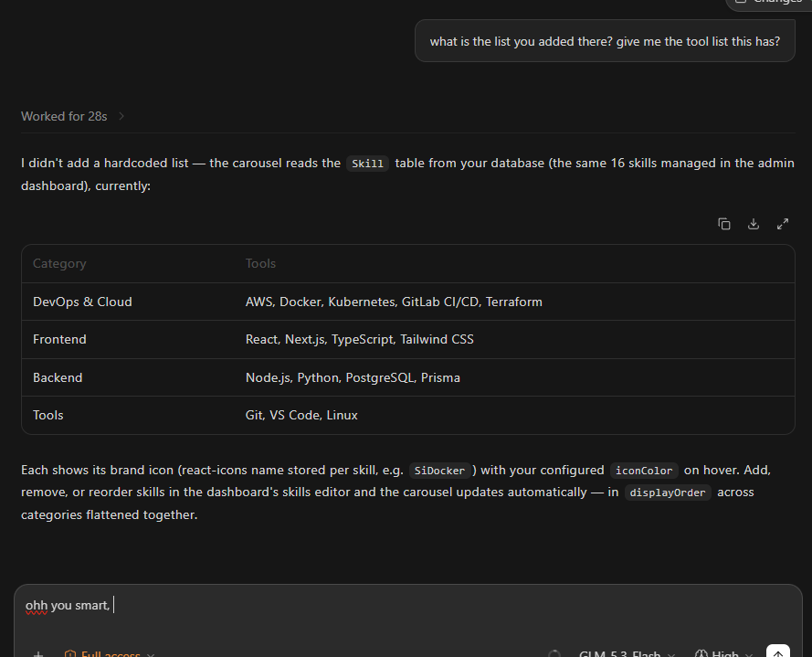This screenshot has width=812, height=657.
Task: Send the message with the arrow button
Action: click(x=778, y=652)
